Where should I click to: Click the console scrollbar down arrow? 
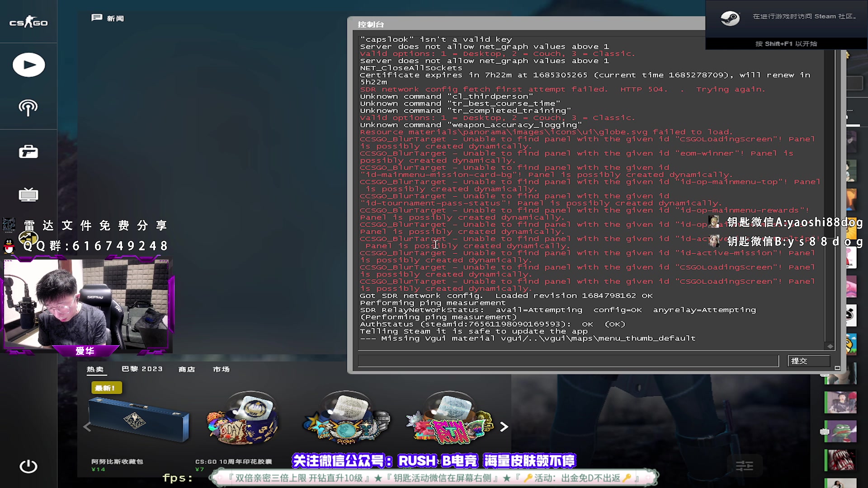click(x=830, y=346)
